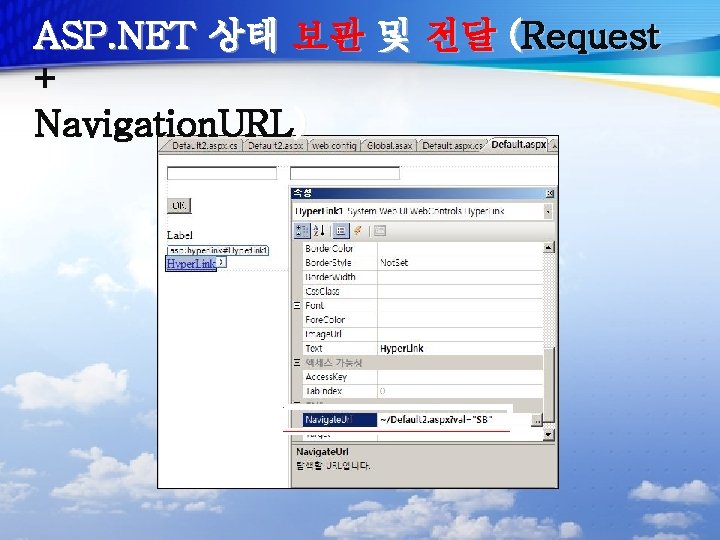Click the HyperLink value of Text property
Screen dimensions: 720x540
tap(402, 349)
